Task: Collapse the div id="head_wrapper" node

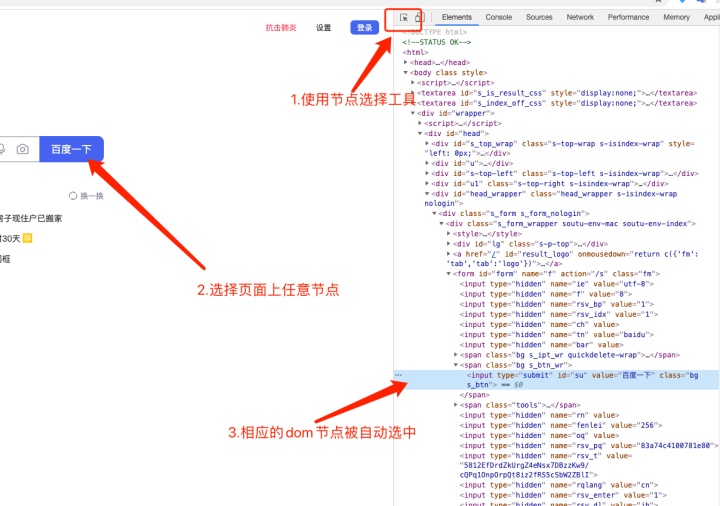Action: tap(427, 193)
